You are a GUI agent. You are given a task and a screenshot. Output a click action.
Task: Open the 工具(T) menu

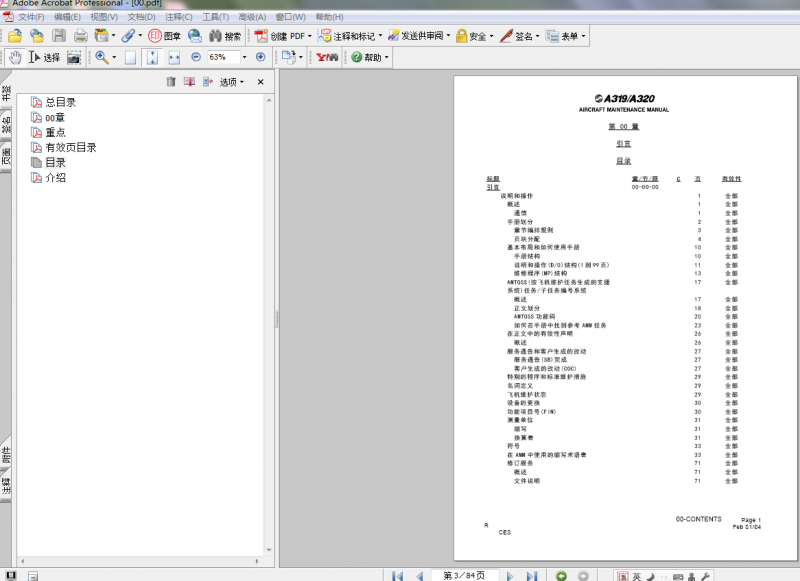pyautogui.click(x=216, y=17)
